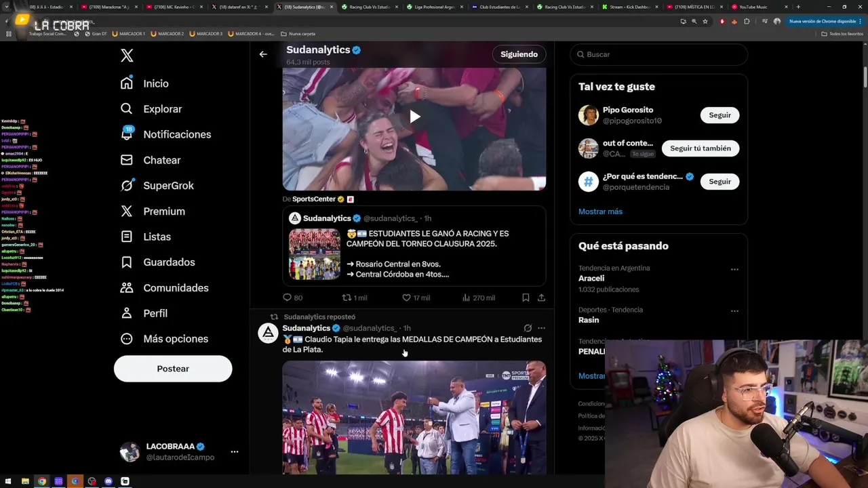Click Seguir tú también button

[701, 148]
